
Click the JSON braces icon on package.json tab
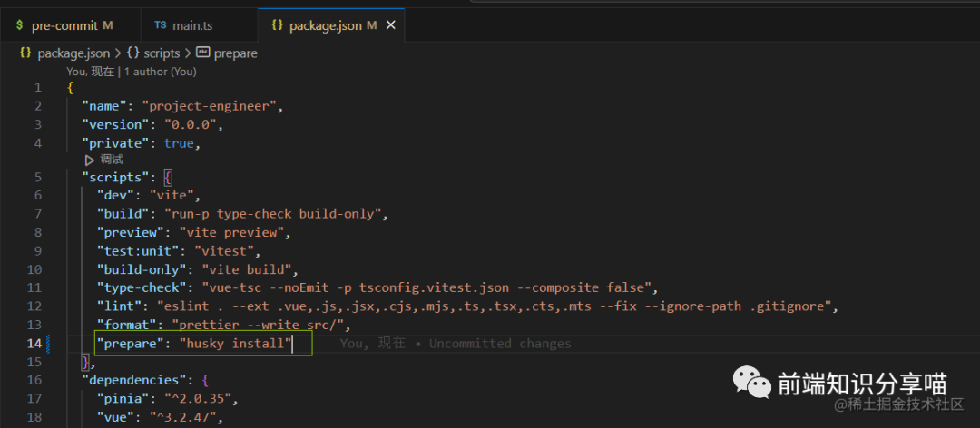pos(278,25)
